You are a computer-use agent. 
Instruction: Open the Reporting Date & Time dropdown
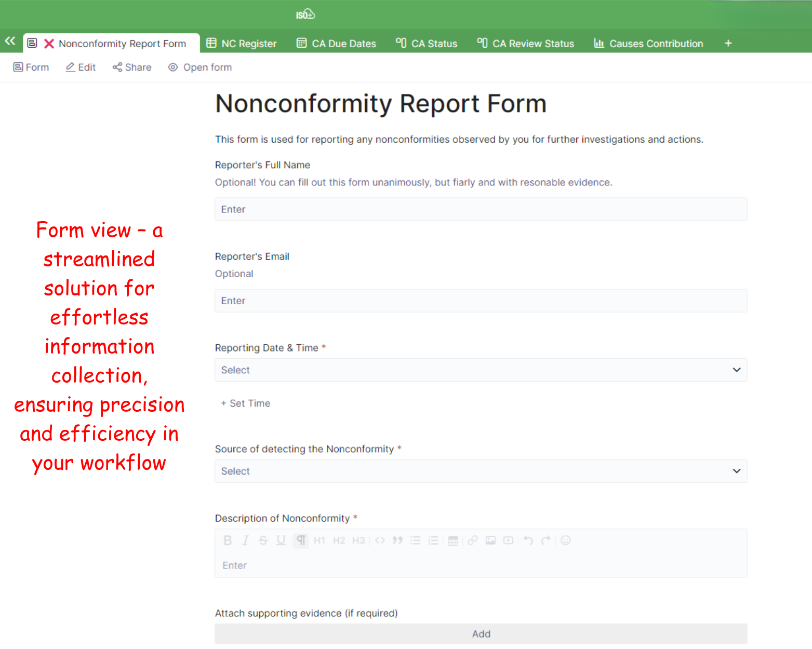coord(481,370)
